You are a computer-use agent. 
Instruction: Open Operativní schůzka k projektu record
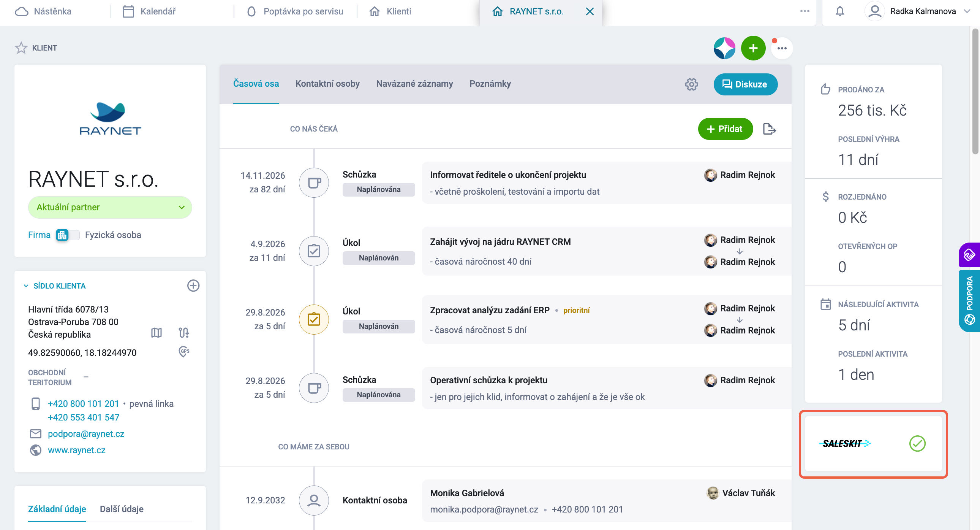(x=488, y=380)
